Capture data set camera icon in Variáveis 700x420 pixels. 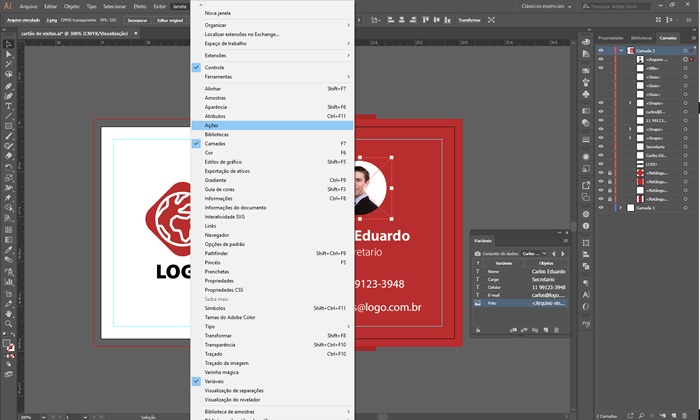477,254
